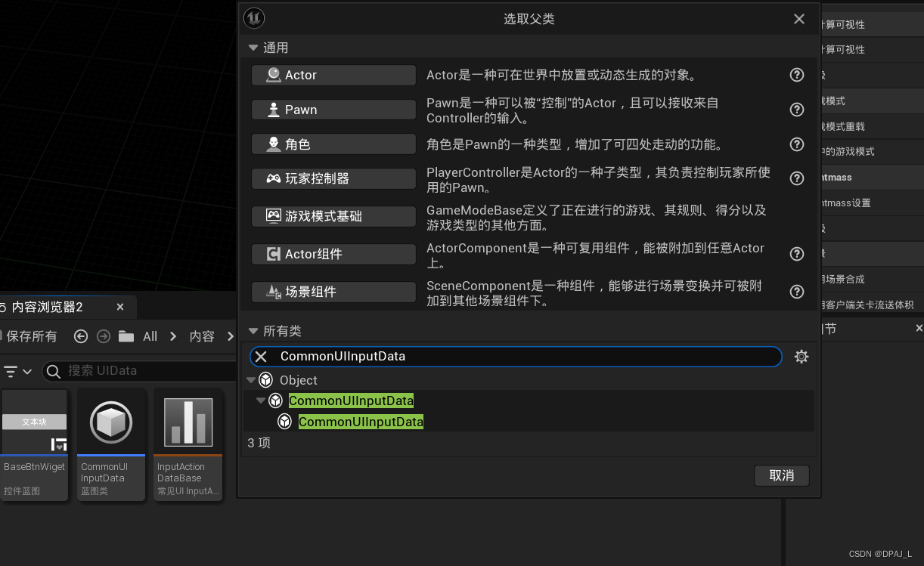Select CommonUIInputData in the class tree

coord(350,400)
